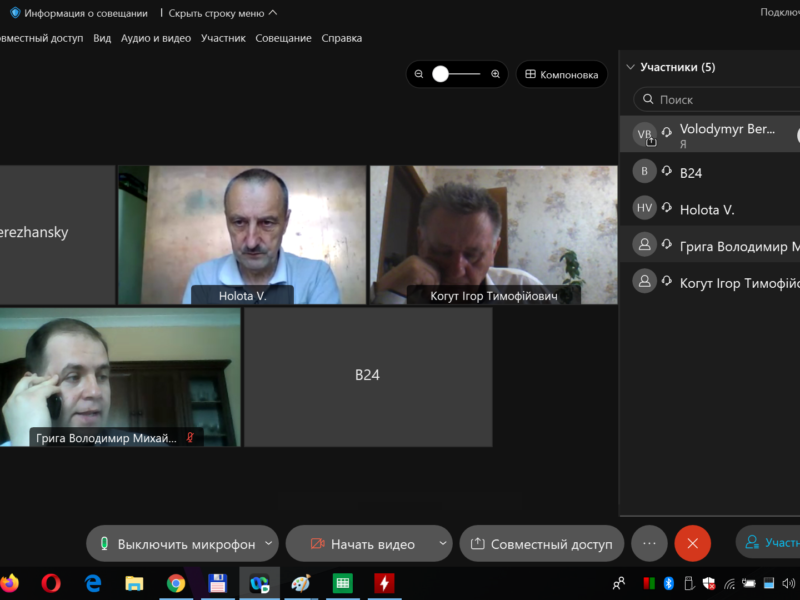Start camera with the Начать видео button
The height and width of the screenshot is (600, 800).
[362, 544]
